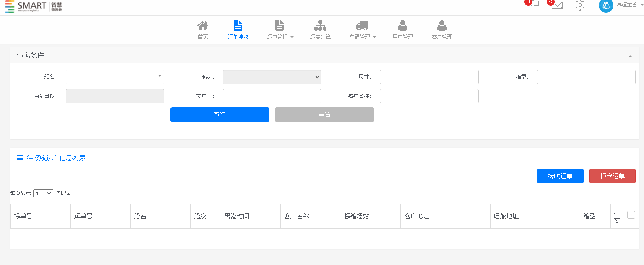This screenshot has width=644, height=265.
Task: Click the 接收运单 button
Action: tap(560, 176)
